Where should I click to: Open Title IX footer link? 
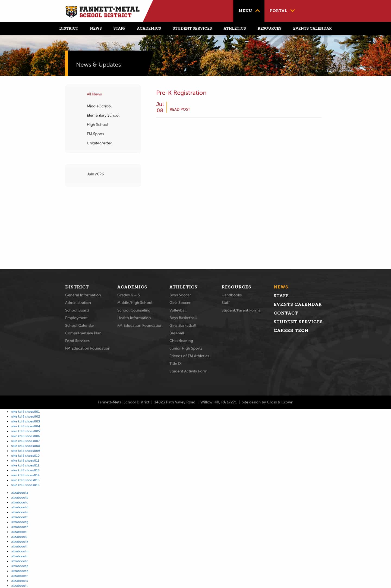pyautogui.click(x=175, y=363)
